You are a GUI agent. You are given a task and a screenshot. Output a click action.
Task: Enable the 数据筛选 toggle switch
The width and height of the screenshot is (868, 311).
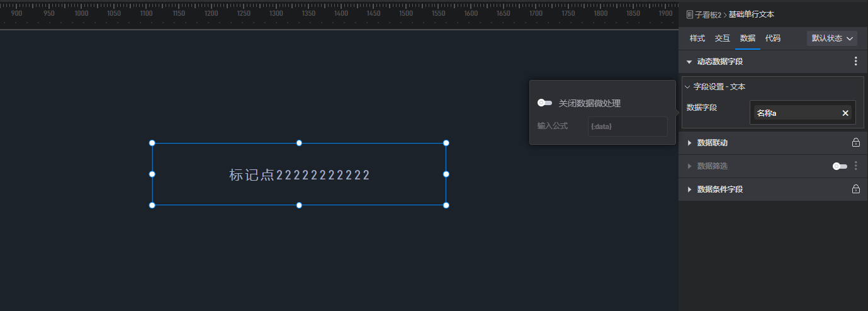[840, 166]
